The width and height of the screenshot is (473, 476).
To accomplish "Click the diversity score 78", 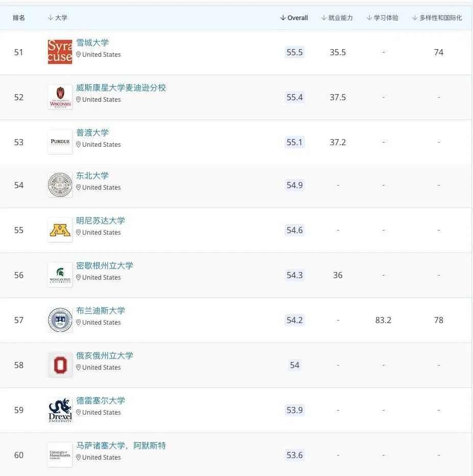I will pyautogui.click(x=438, y=320).
